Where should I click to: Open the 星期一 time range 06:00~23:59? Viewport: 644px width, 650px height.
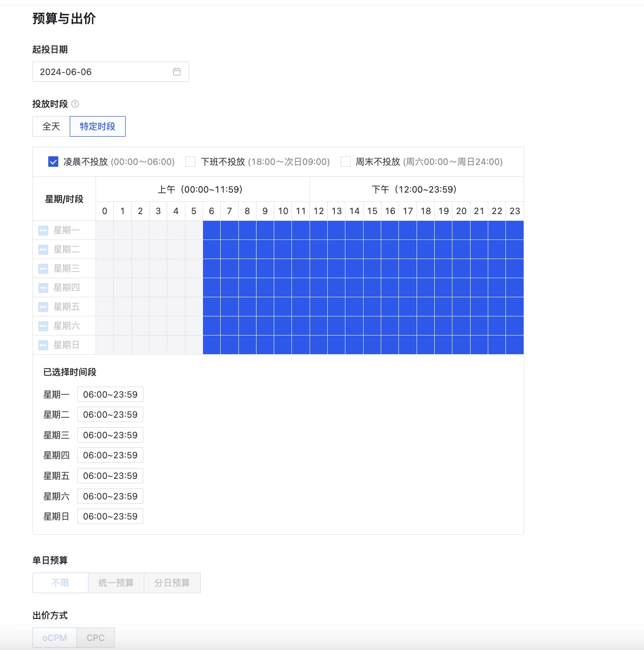pyautogui.click(x=110, y=394)
